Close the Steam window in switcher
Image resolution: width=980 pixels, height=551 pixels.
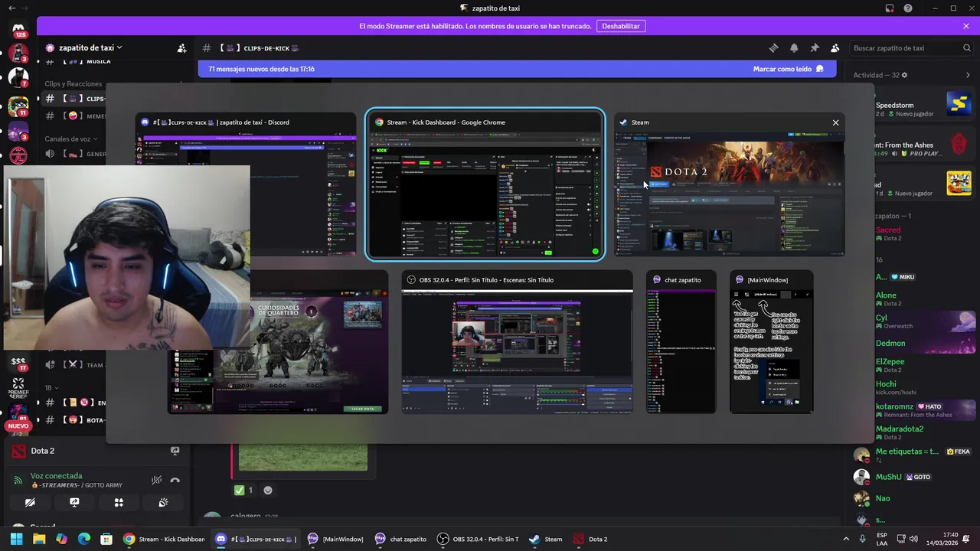tap(835, 122)
